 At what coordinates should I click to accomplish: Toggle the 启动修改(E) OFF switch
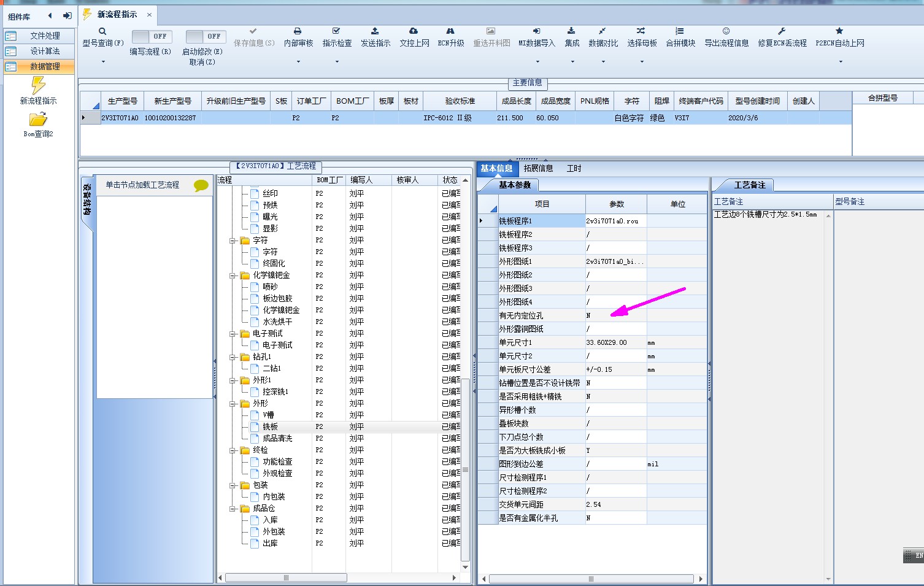pyautogui.click(x=206, y=37)
